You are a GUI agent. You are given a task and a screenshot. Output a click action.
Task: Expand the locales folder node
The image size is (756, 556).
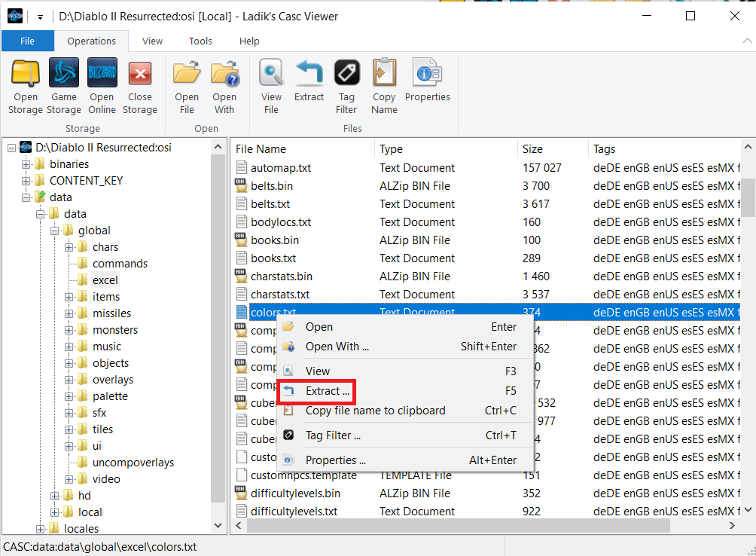[41, 529]
